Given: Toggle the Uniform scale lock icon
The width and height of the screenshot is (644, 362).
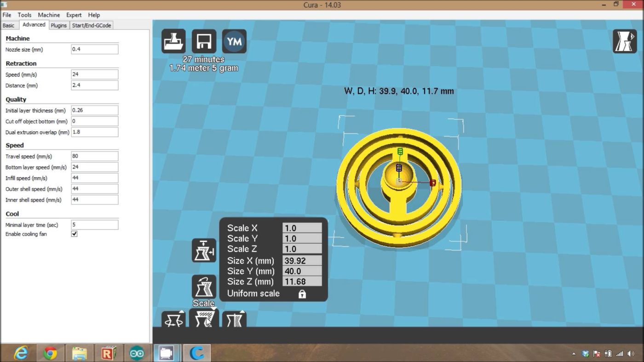Looking at the screenshot, I should [302, 294].
